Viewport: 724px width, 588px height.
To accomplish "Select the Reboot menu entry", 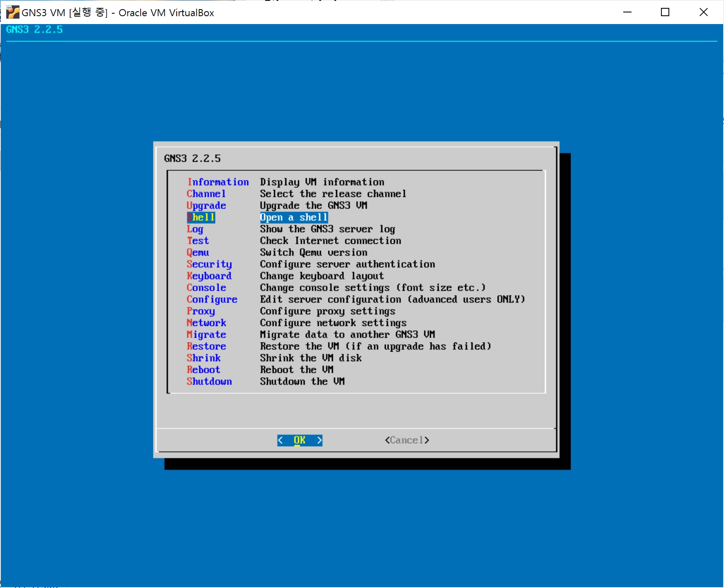I will click(204, 369).
